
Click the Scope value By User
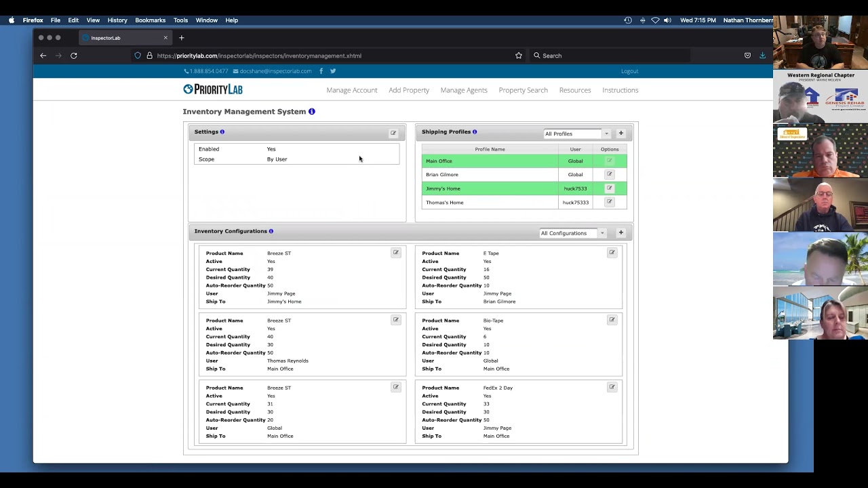tap(277, 159)
